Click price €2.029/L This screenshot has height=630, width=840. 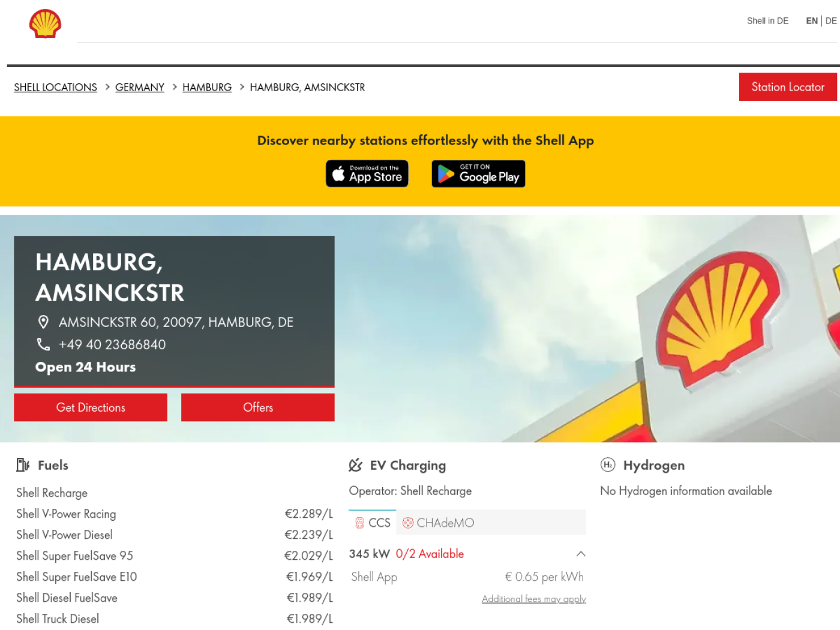[308, 556]
